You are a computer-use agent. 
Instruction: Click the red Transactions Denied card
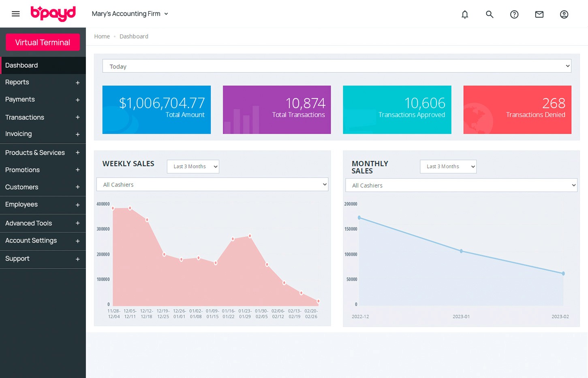[x=517, y=110]
